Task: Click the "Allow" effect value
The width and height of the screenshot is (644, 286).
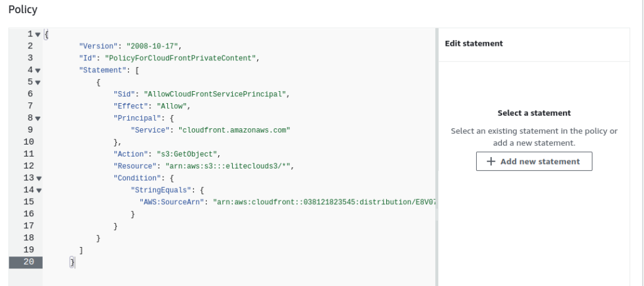Action: [172, 106]
